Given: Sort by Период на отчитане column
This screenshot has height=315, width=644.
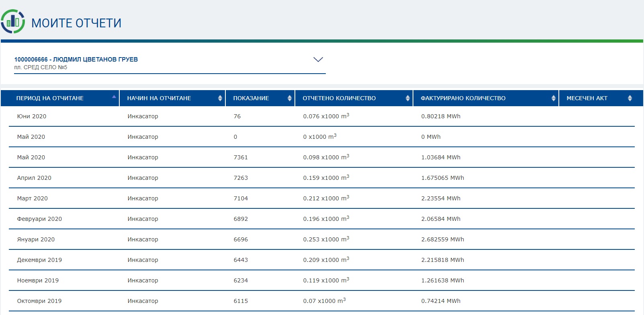Looking at the screenshot, I should (x=114, y=97).
